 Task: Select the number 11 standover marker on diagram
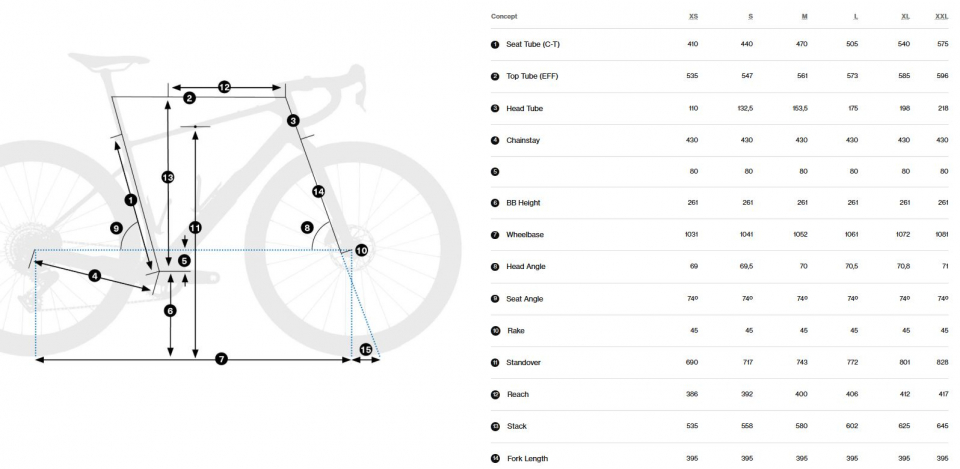point(195,228)
